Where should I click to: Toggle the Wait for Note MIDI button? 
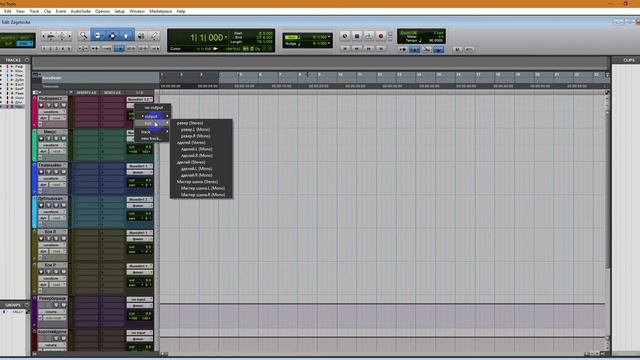[x=402, y=49]
